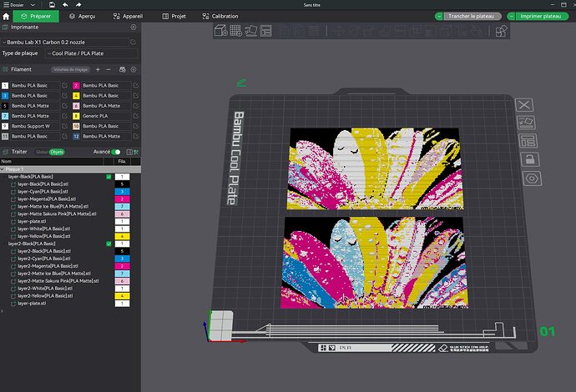
Task: Click the search settings icon beside Avancé
Action: [136, 152]
